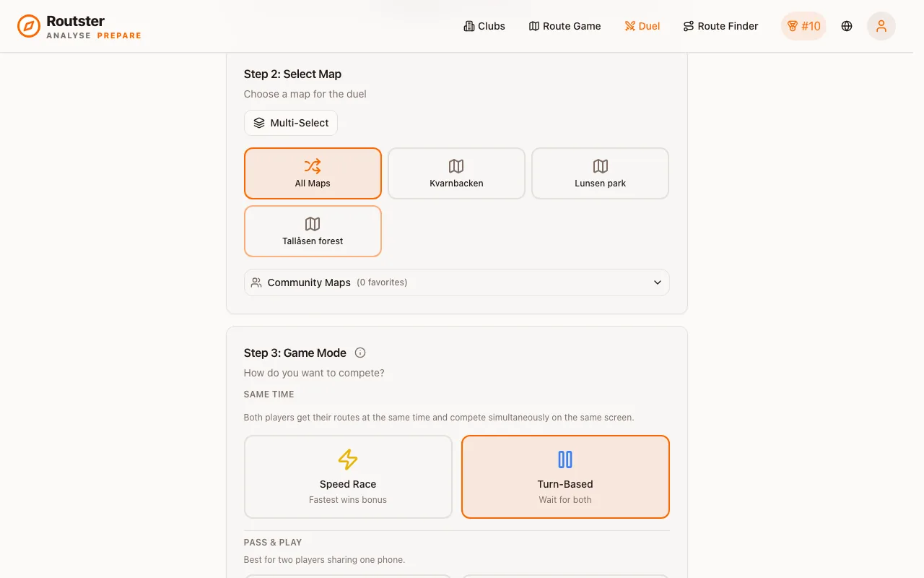Open the user profile avatar menu

[881, 26]
